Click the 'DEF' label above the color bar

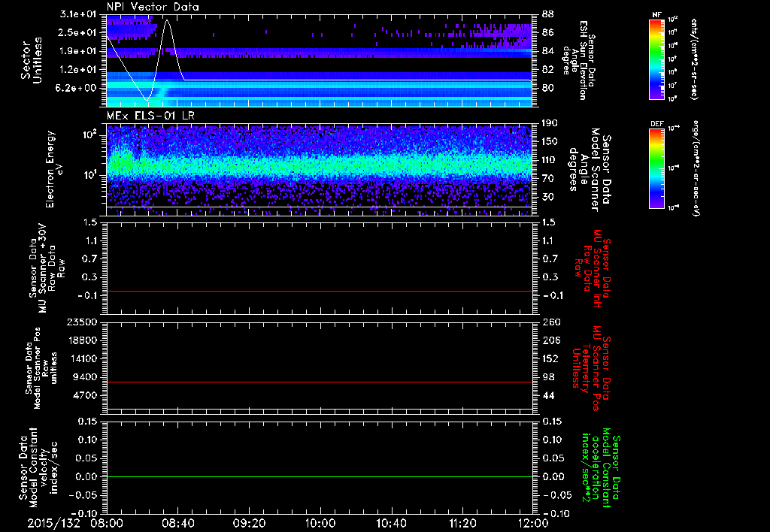657,124
